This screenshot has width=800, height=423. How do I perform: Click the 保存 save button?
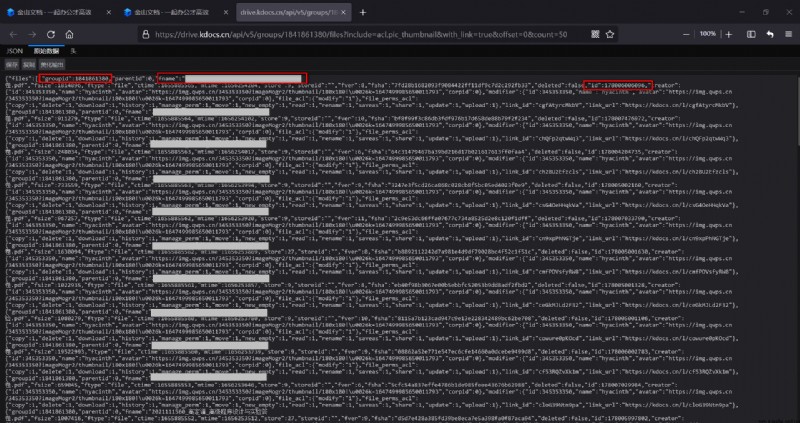(12, 65)
